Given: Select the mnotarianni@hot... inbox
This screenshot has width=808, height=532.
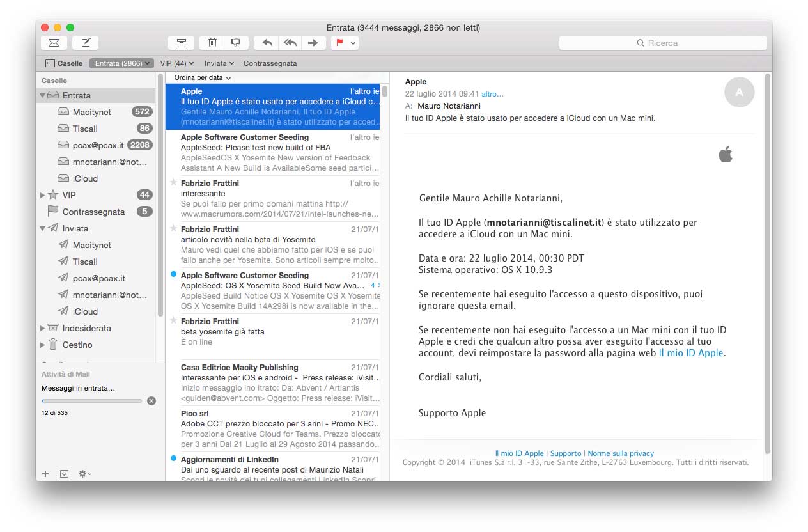Looking at the screenshot, I should pos(96,162).
